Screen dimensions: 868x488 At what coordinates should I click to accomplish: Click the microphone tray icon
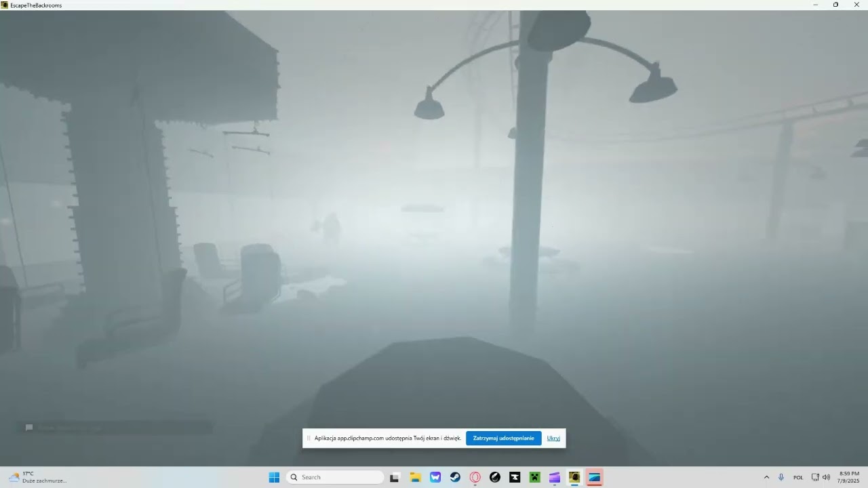(x=781, y=477)
